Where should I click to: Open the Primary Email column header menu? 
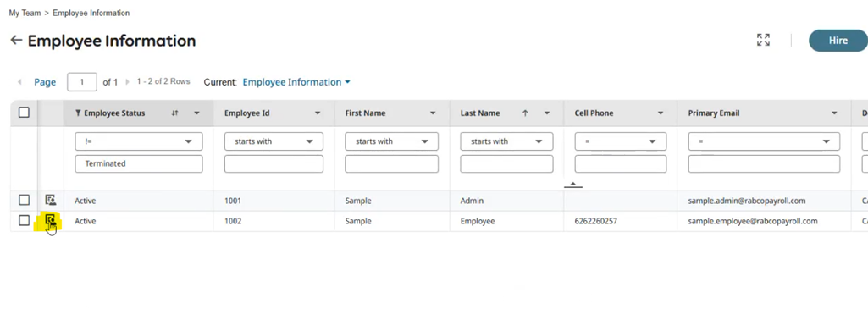[834, 113]
